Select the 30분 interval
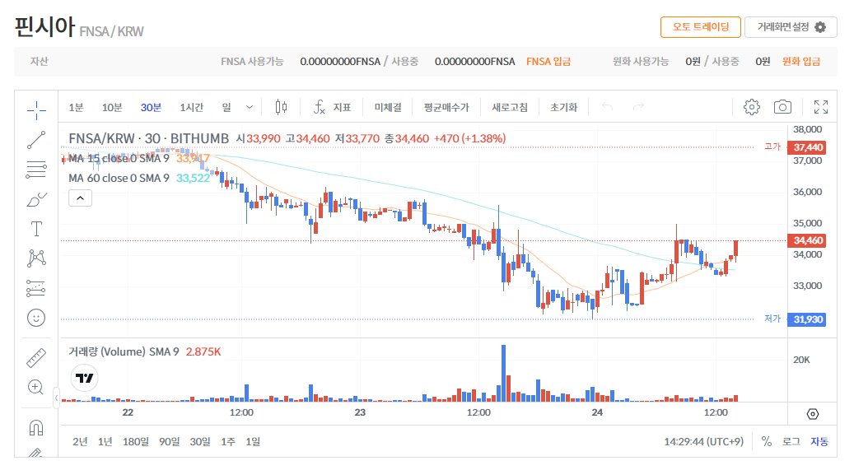 pos(151,107)
